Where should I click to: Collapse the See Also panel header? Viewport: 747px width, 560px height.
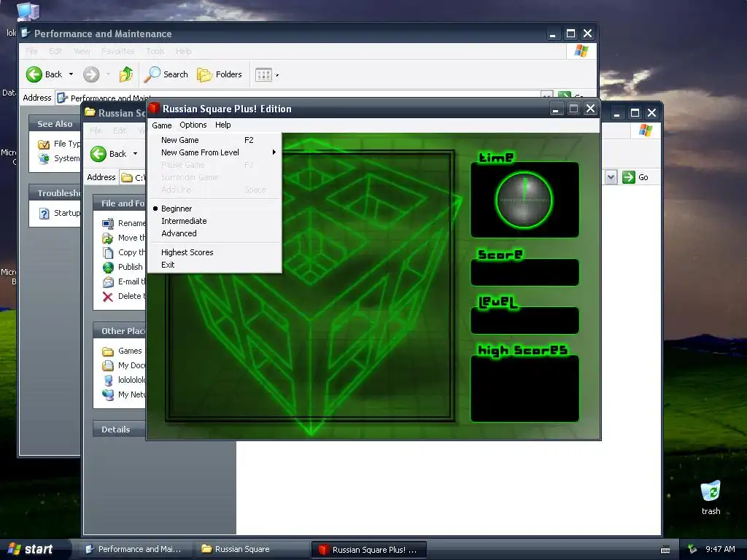(x=55, y=124)
